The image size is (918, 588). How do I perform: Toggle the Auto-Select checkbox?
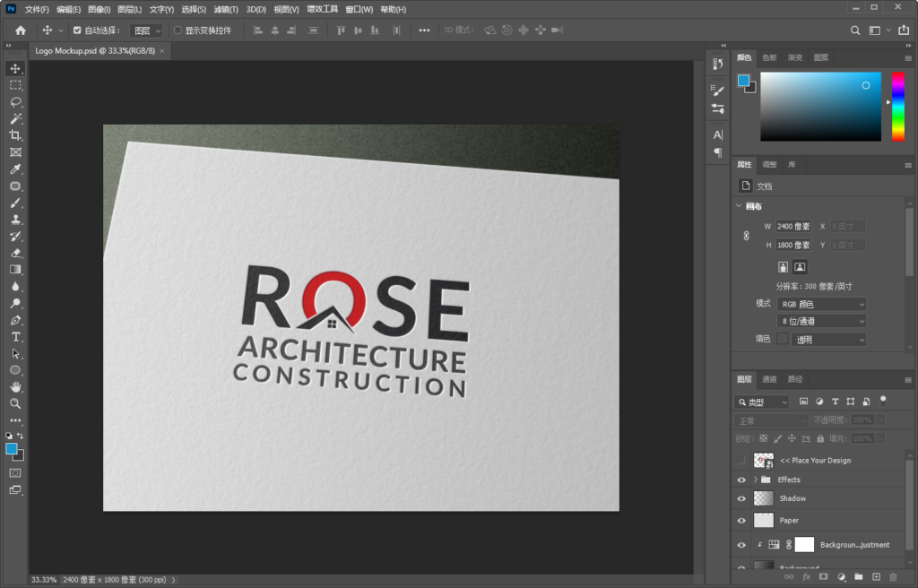coord(77,30)
